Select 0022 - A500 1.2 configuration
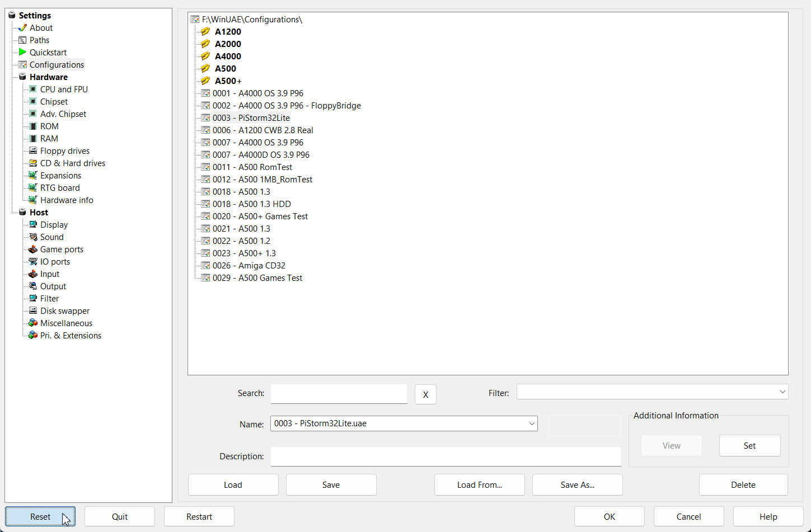This screenshot has width=811, height=532. coord(241,241)
